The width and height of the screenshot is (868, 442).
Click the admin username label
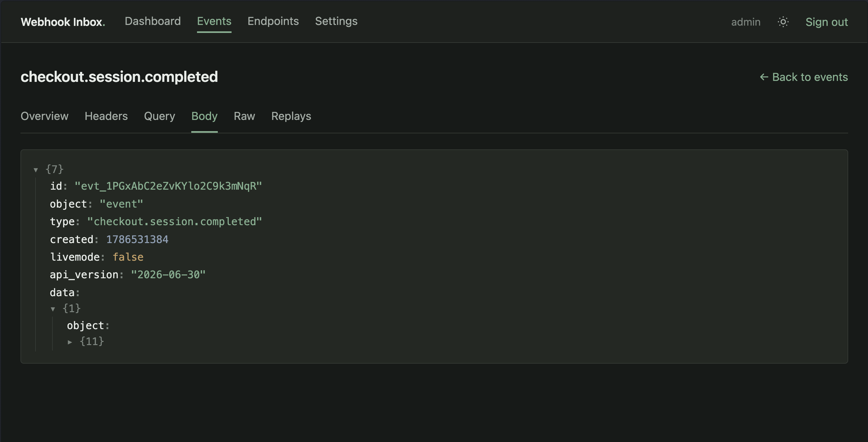tap(746, 22)
